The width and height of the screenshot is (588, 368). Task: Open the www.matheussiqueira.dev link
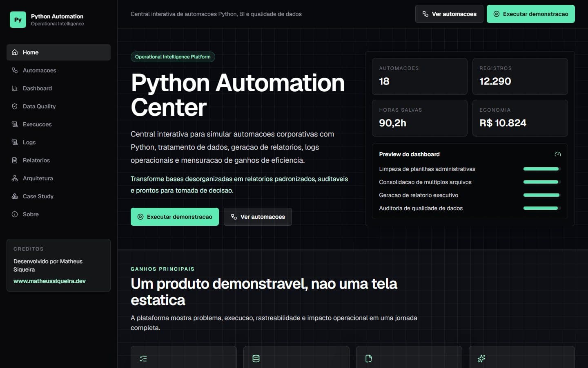(x=49, y=281)
